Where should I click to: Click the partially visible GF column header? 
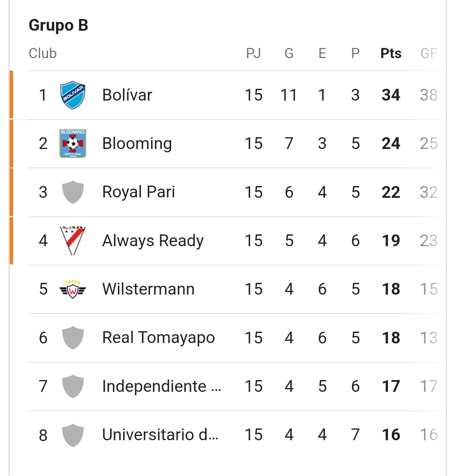click(428, 53)
